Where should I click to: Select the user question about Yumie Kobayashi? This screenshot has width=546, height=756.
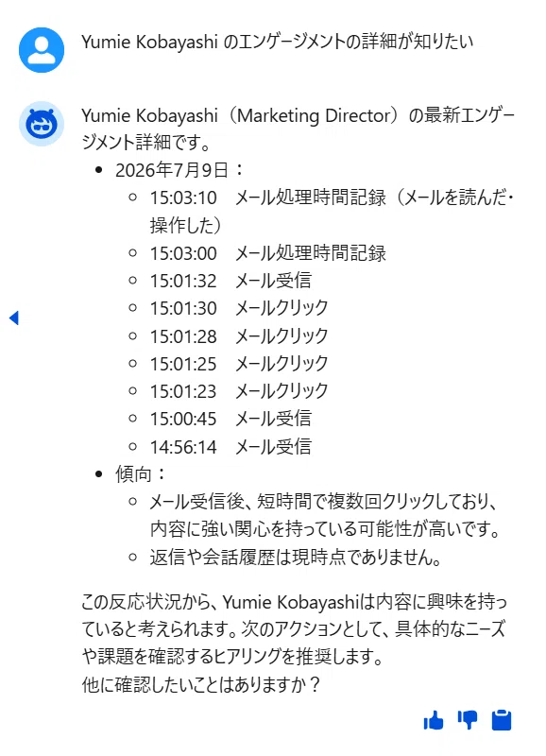pos(277,42)
